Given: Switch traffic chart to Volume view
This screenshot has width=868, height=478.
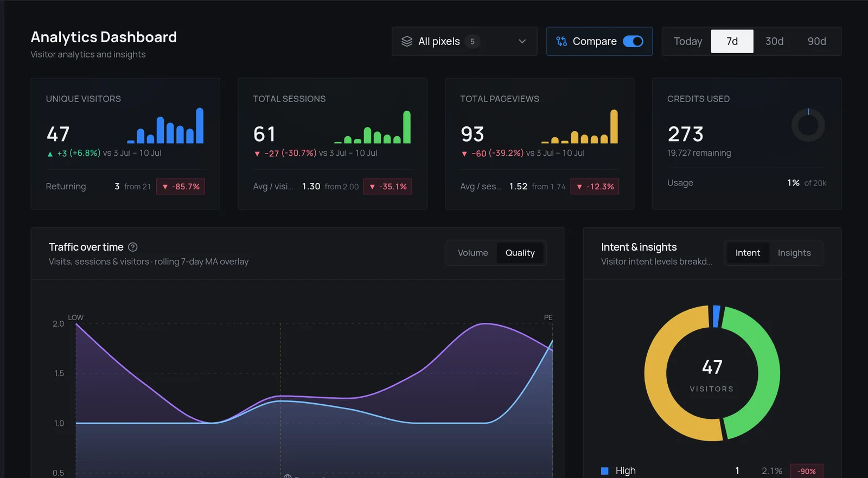Looking at the screenshot, I should (x=473, y=253).
